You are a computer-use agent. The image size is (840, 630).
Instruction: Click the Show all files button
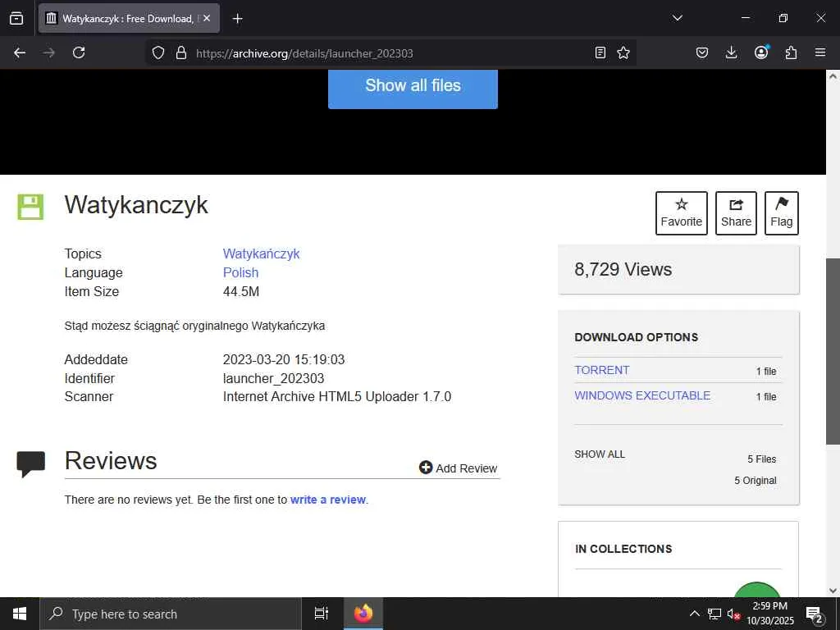point(413,88)
